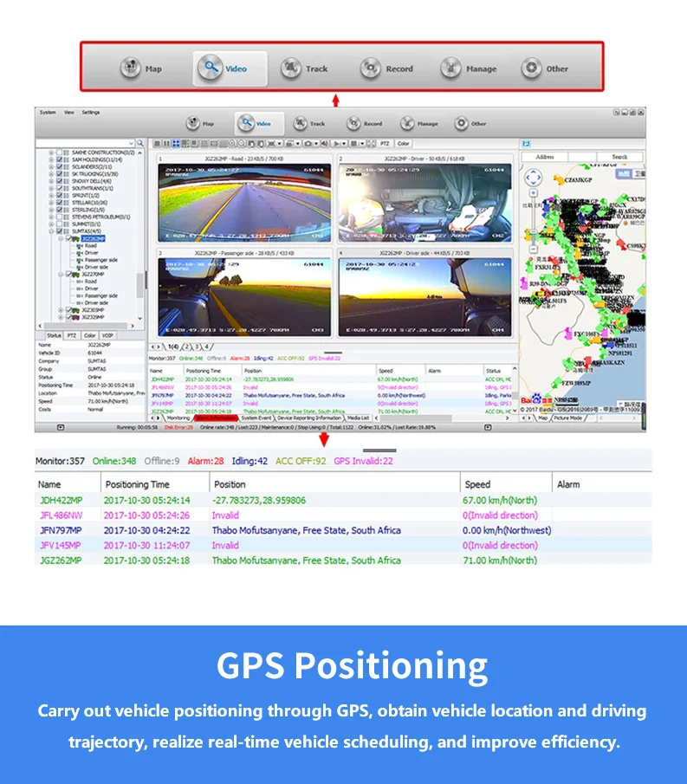Select the JGZ270MP truck in the tree
Screen dimensions: 687x784
click(x=93, y=274)
